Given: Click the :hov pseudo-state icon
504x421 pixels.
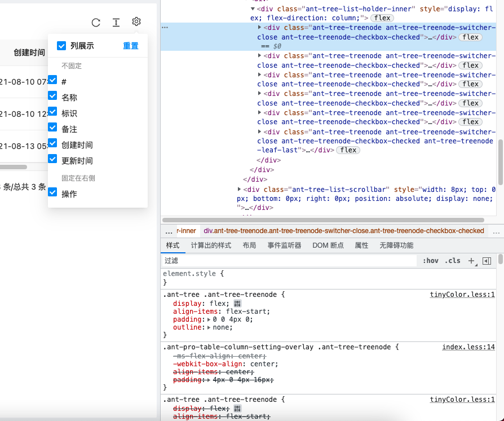Looking at the screenshot, I should point(431,261).
